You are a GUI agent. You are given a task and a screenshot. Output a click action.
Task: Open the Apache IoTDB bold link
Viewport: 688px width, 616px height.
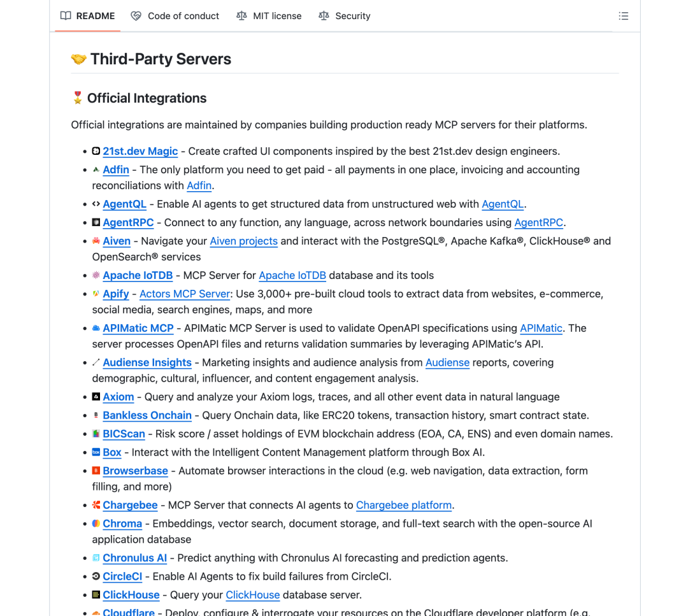pos(138,275)
